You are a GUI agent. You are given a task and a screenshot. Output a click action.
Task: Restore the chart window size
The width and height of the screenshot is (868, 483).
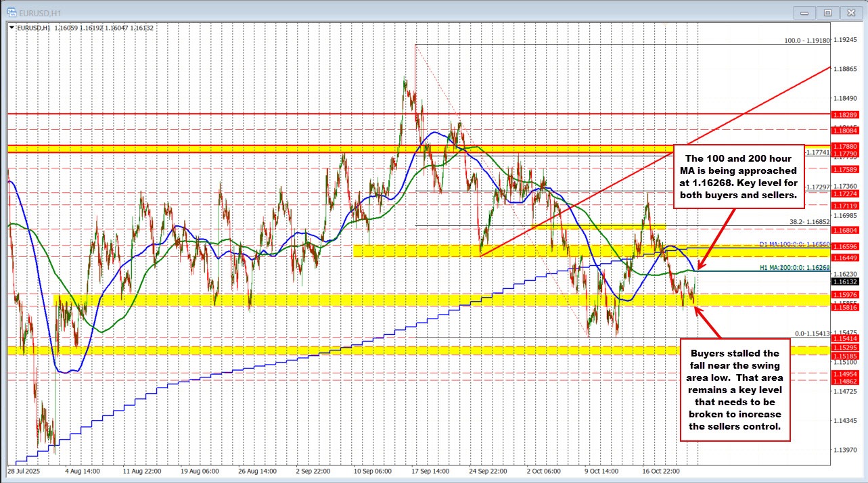coord(827,12)
